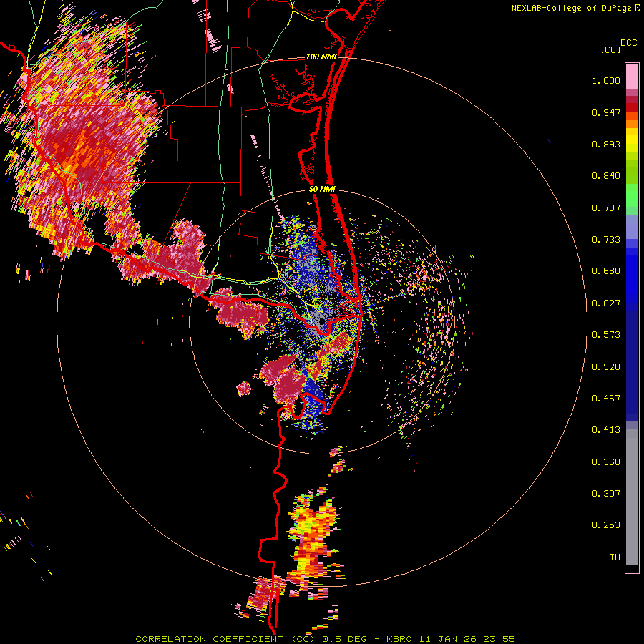The height and width of the screenshot is (644, 644).
Task: Click the Correlation Coefficient KBRO caption
Action: (x=325, y=639)
